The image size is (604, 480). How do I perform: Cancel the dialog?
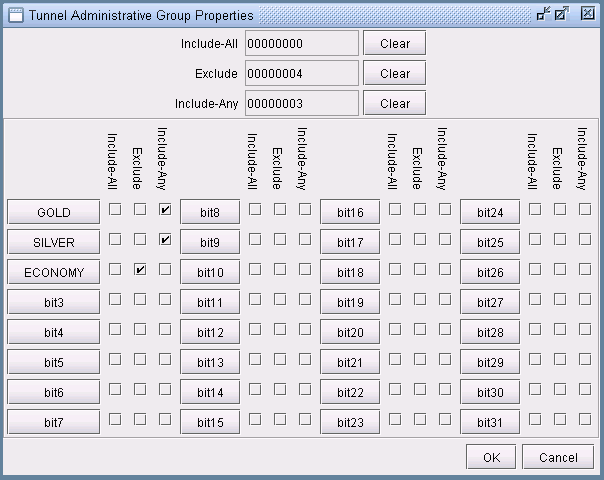[557, 457]
